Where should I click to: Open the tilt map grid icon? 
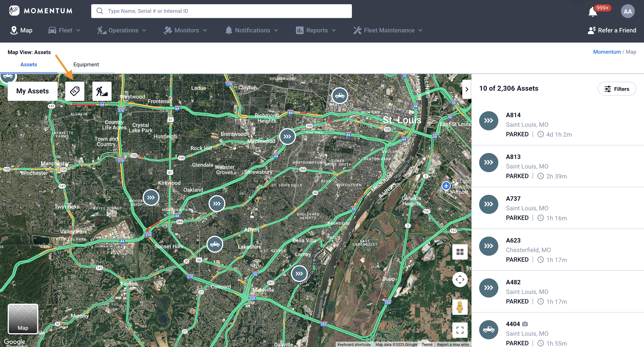pyautogui.click(x=460, y=252)
